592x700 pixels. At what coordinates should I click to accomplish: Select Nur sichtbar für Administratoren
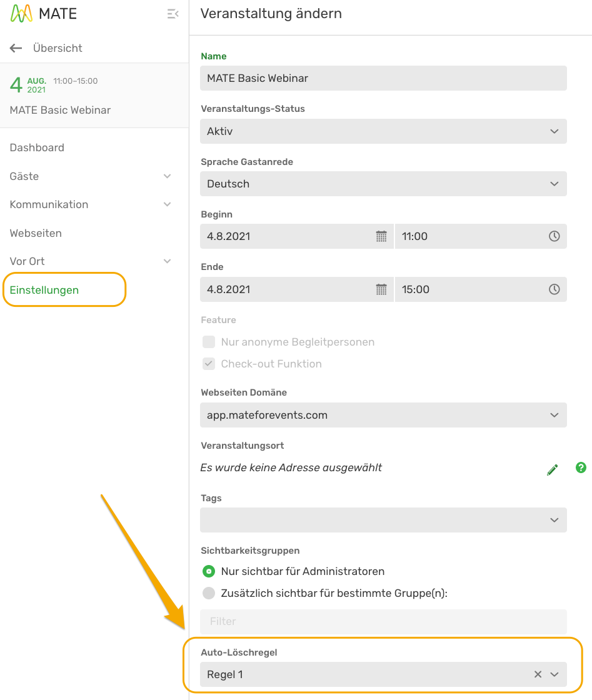[x=209, y=571]
